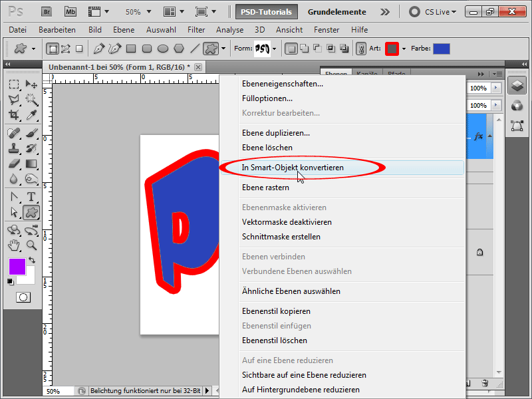Select the Magic Wand tool
This screenshot has height=399, width=532.
(31, 99)
